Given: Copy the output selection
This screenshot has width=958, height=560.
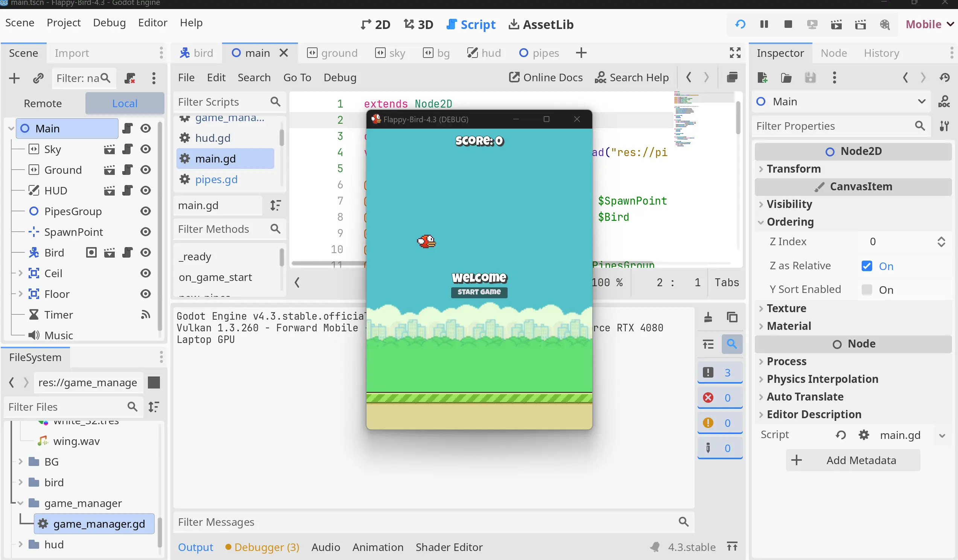Looking at the screenshot, I should click(732, 317).
